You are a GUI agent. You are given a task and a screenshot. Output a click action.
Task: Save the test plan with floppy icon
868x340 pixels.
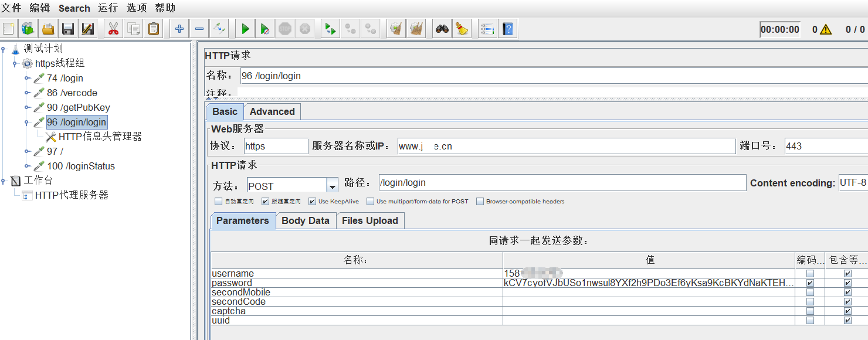tap(67, 29)
